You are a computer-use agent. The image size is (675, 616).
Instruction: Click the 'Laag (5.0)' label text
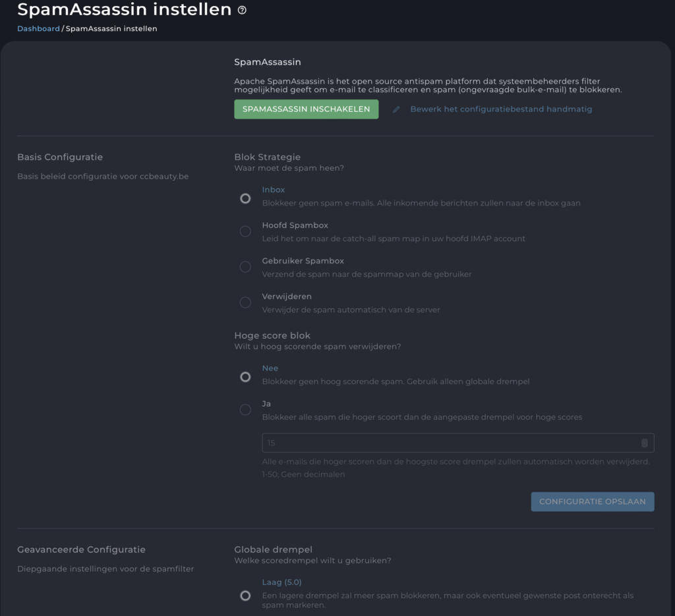281,582
